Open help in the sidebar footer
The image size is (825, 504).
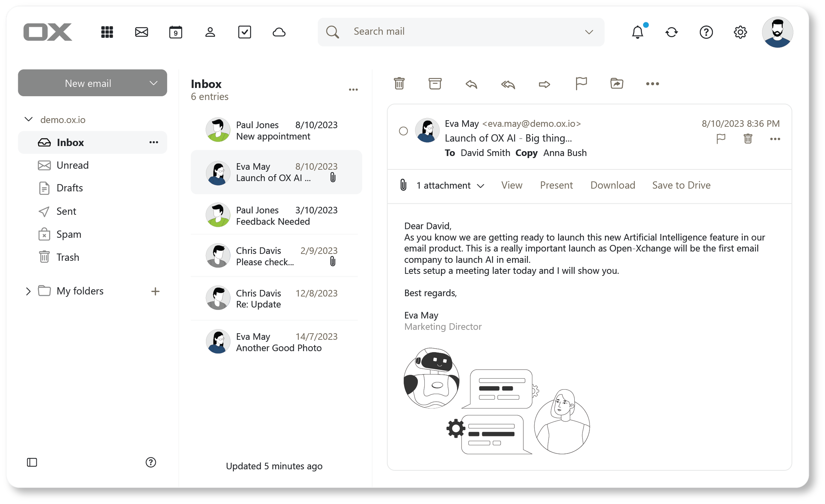tap(151, 462)
